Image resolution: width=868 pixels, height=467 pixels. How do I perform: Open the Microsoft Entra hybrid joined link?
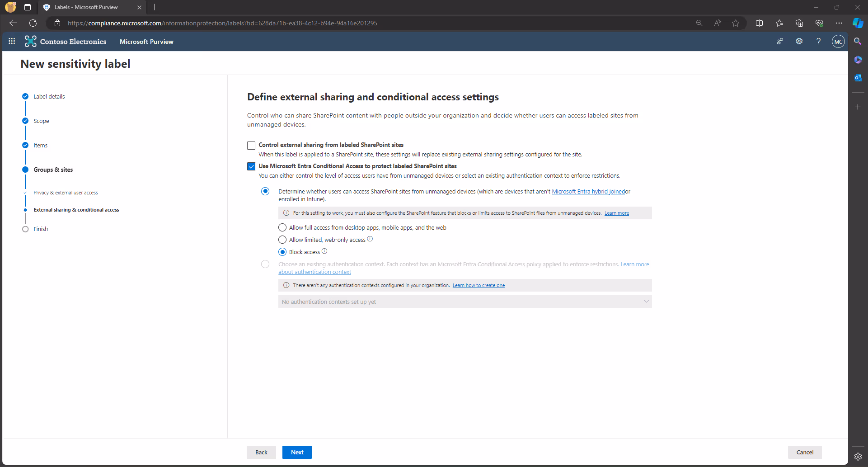point(588,191)
